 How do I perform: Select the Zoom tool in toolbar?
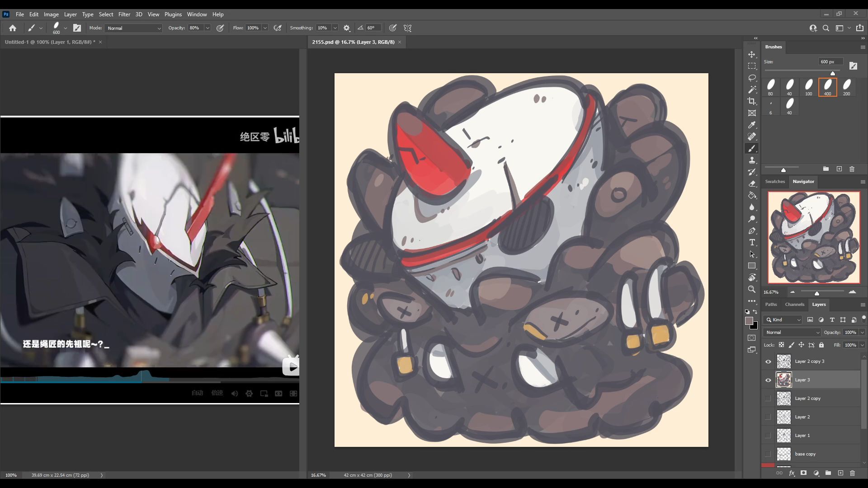pos(752,289)
